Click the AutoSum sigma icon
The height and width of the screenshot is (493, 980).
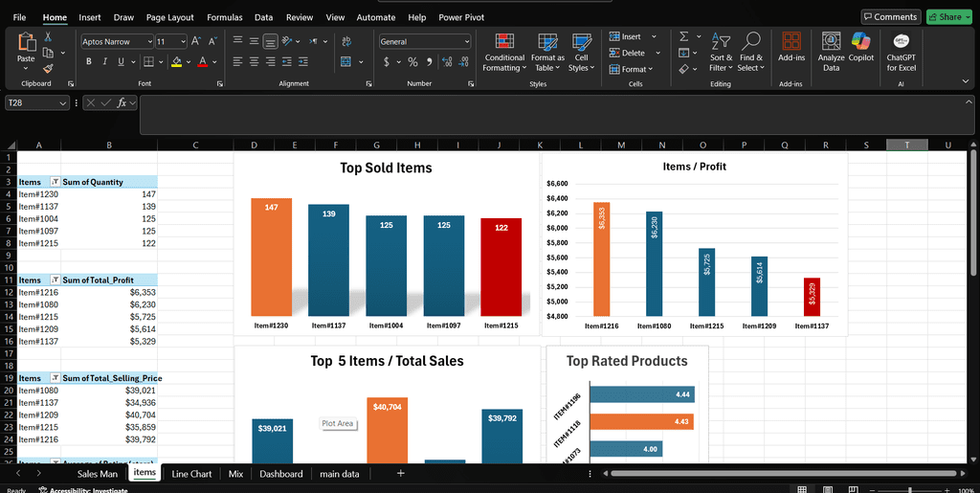click(x=684, y=36)
